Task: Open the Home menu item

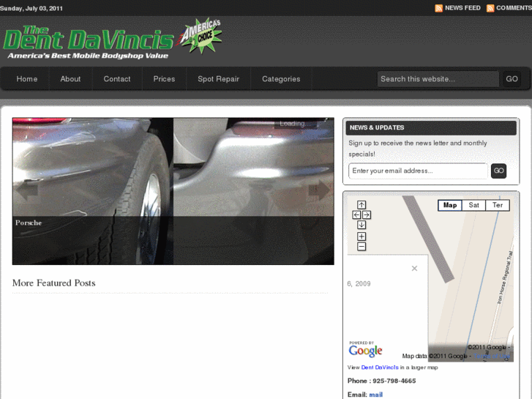Action: click(27, 79)
